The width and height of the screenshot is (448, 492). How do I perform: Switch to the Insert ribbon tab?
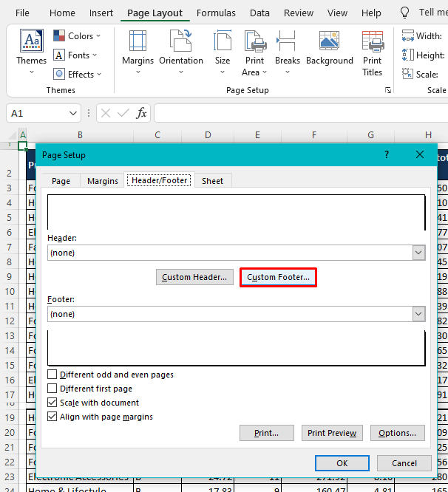pyautogui.click(x=101, y=13)
